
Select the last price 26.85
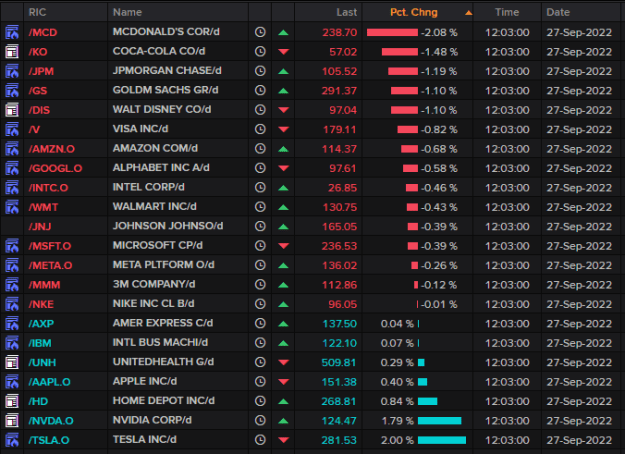pyautogui.click(x=342, y=188)
